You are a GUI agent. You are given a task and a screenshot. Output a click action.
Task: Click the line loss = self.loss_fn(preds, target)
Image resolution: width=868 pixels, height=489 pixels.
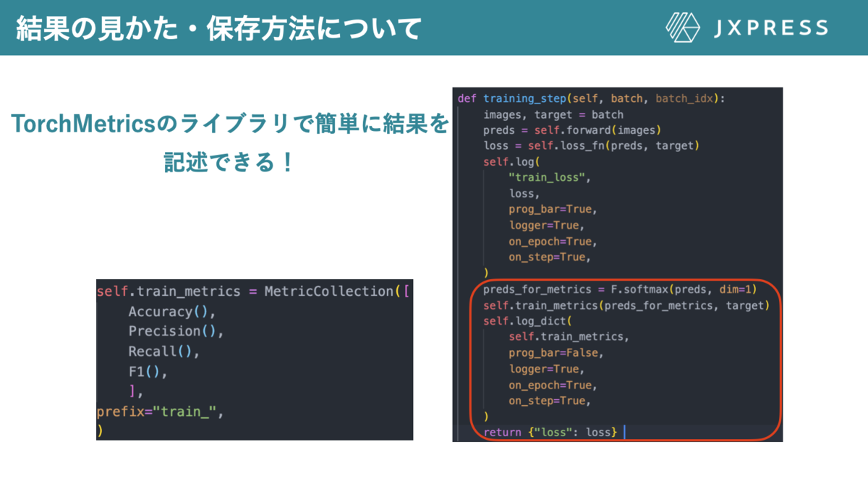[591, 146]
